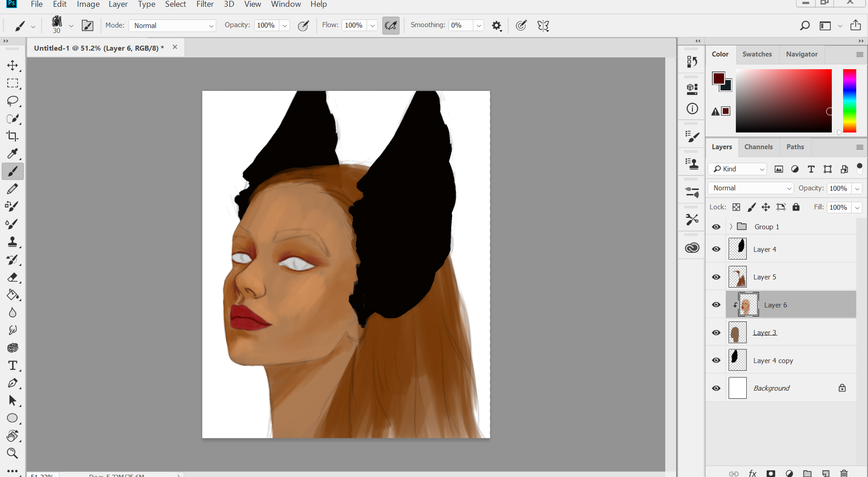Select the Layer 3 thumbnail
The width and height of the screenshot is (868, 477).
coord(737,333)
